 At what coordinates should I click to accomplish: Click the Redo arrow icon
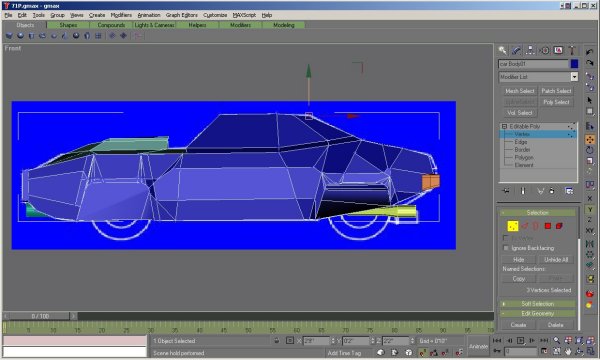coord(590,63)
